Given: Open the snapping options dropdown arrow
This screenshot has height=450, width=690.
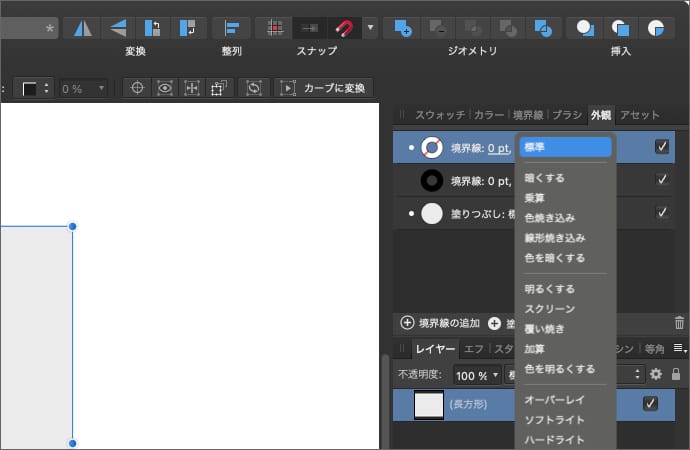Looking at the screenshot, I should pos(370,28).
